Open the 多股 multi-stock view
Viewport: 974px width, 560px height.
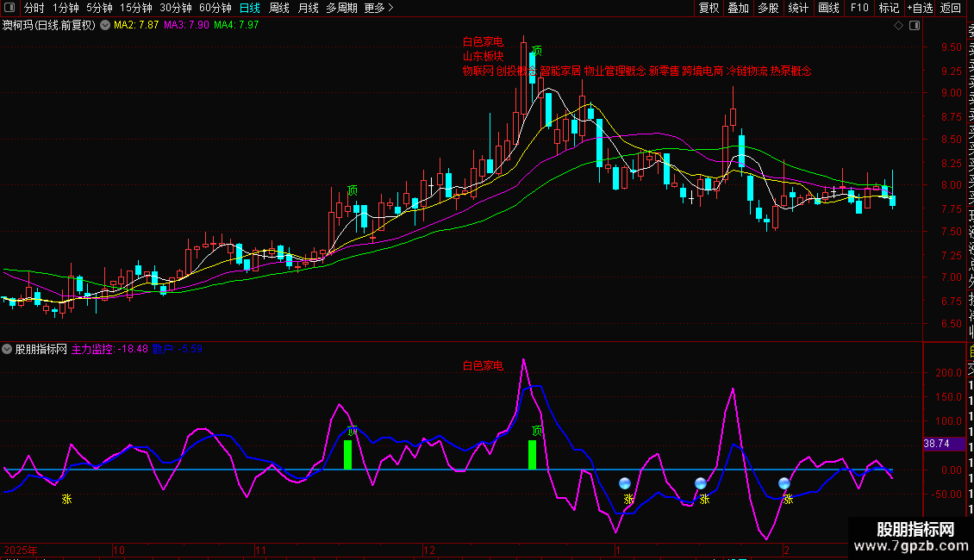pos(768,8)
